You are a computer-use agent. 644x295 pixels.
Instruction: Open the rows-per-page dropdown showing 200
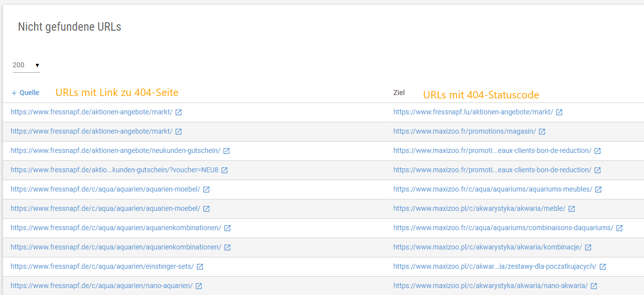pos(26,65)
